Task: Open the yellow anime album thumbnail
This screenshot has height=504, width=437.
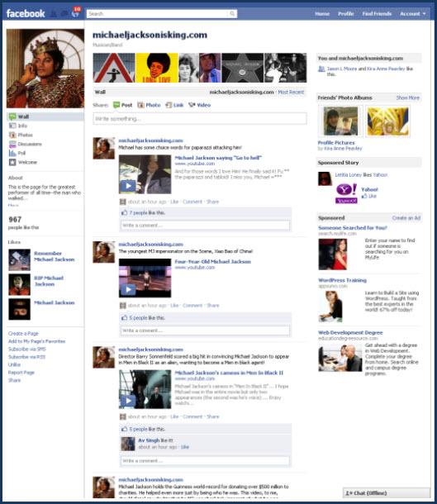Action: coord(387,121)
